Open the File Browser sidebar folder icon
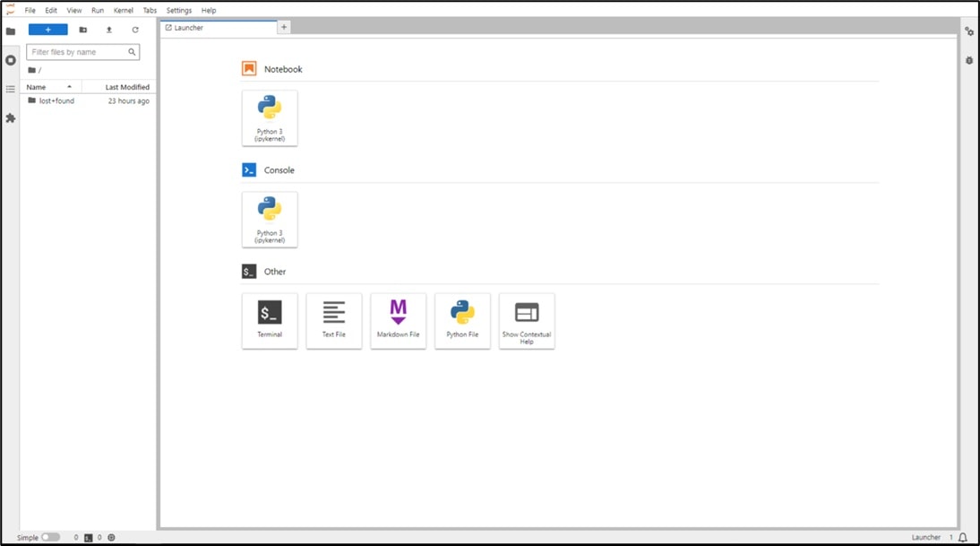The height and width of the screenshot is (546, 980). (11, 31)
